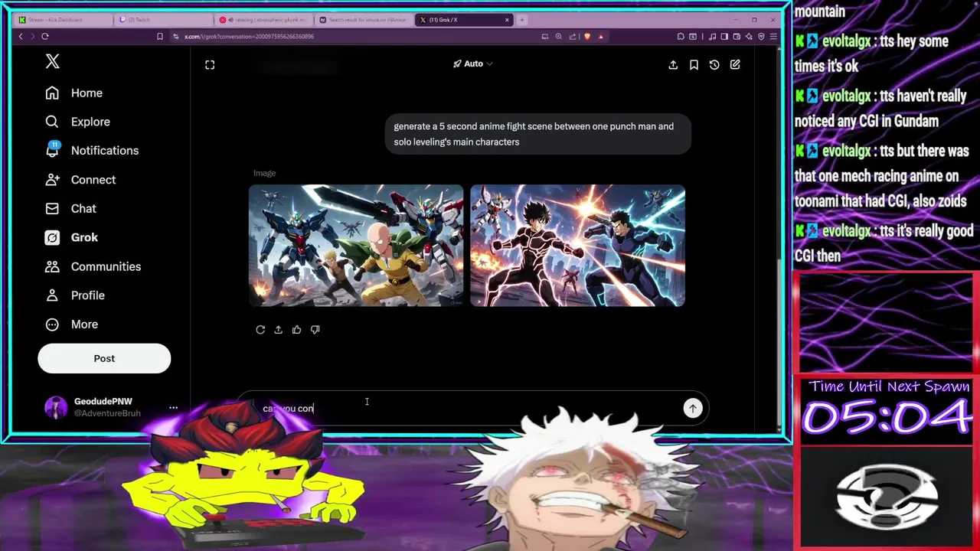Screen dimensions: 980x551
Task: Open the Explore page
Action: (x=77, y=122)
